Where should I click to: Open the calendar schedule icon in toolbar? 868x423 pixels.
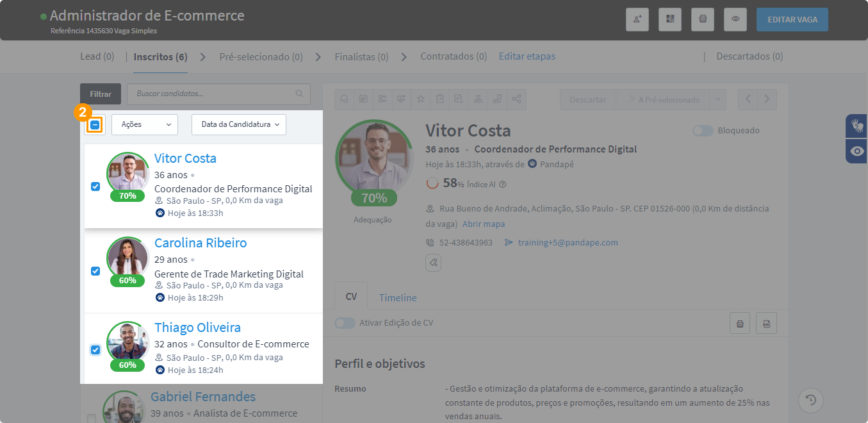click(x=363, y=99)
